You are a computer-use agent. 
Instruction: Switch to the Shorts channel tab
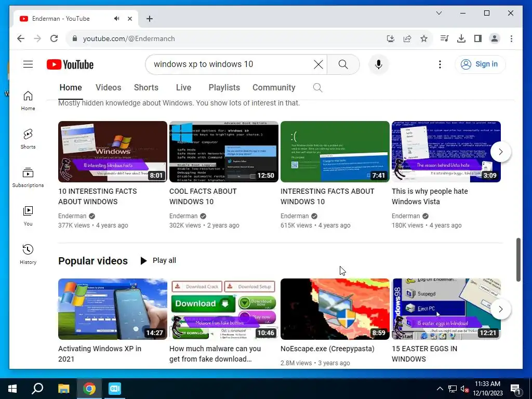[x=146, y=87]
